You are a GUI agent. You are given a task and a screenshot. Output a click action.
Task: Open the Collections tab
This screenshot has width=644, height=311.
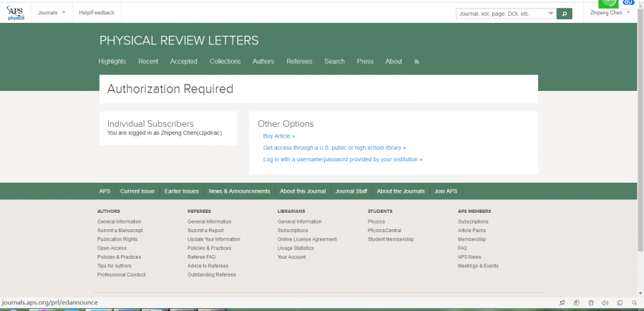click(x=225, y=62)
